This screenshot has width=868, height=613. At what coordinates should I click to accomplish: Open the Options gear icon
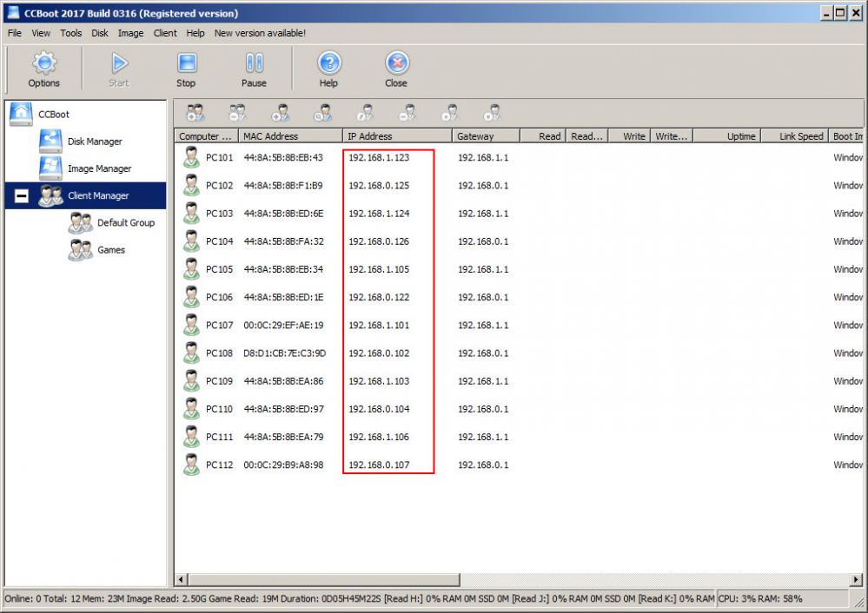(44, 63)
